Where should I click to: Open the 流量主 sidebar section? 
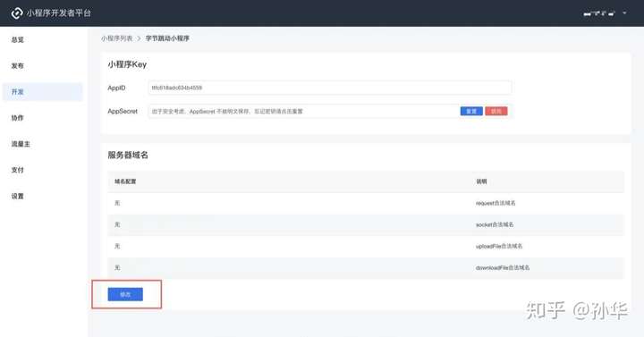click(21, 144)
